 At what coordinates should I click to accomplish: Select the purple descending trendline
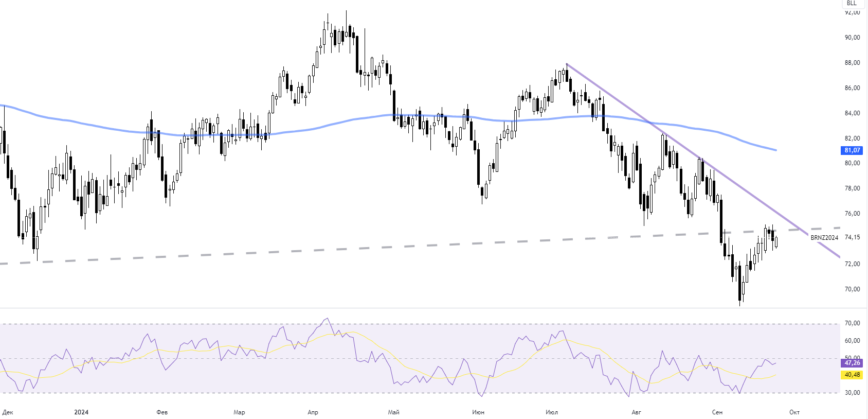702,160
